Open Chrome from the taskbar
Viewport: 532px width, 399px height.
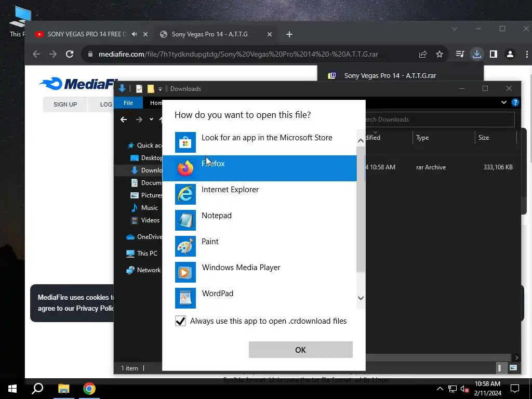tap(89, 389)
